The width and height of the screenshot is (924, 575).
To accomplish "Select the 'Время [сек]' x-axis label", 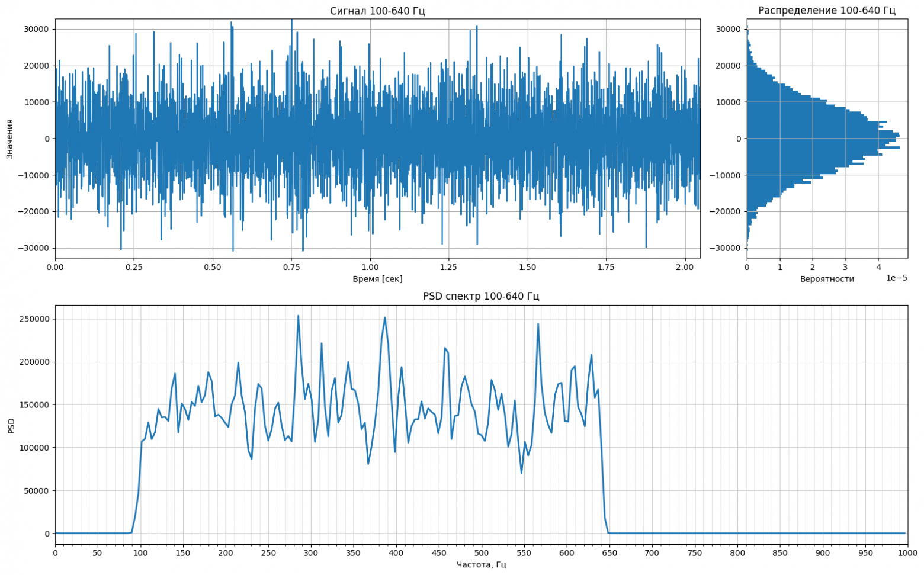I will tap(377, 279).
